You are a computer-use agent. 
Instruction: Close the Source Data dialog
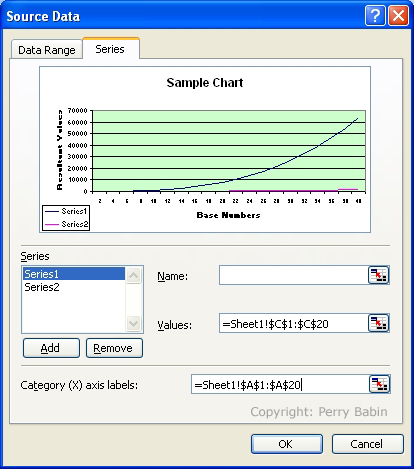click(x=398, y=16)
